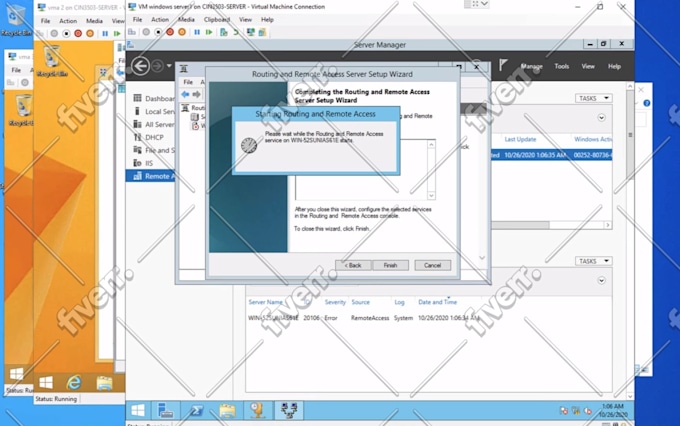680x426 pixels.
Task: Click Cancel in the setup wizard
Action: pyautogui.click(x=432, y=265)
